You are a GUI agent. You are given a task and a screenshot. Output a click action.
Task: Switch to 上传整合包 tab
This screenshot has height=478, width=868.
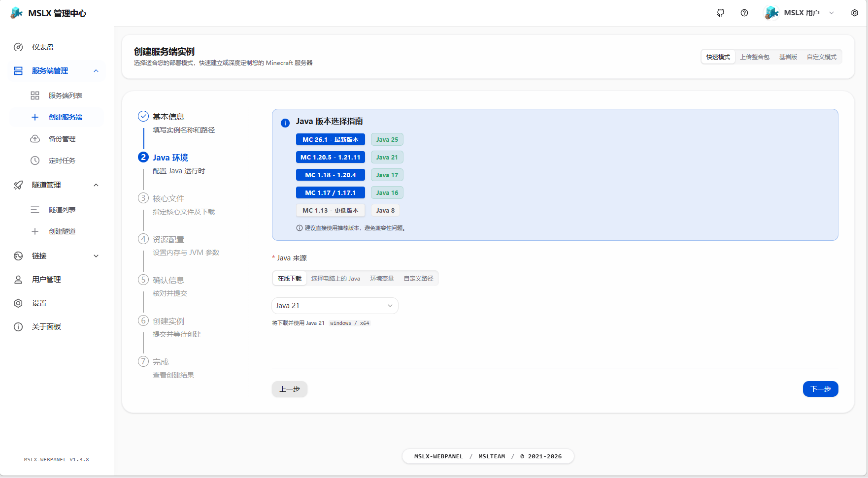(x=755, y=57)
